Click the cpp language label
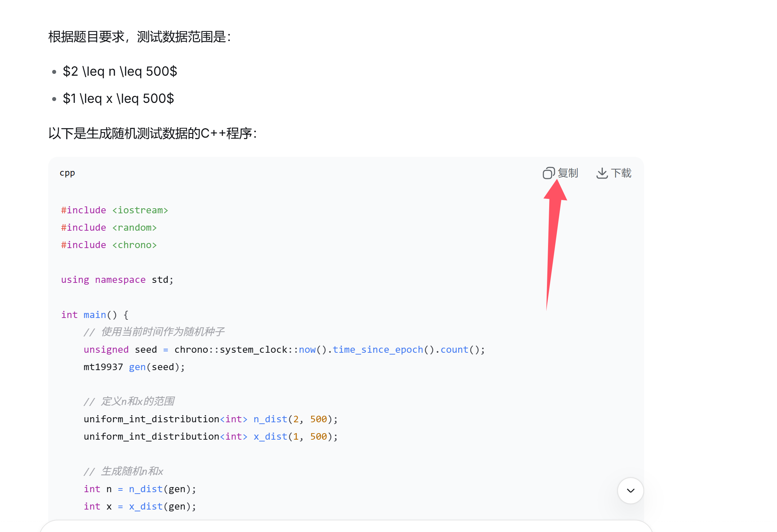This screenshot has height=532, width=777. pyautogui.click(x=67, y=173)
